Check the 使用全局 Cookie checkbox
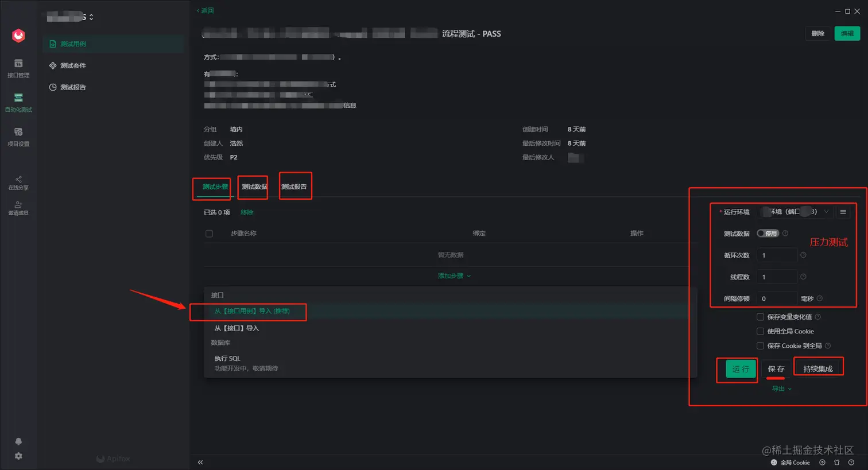Viewport: 868px width, 470px height. (760, 331)
